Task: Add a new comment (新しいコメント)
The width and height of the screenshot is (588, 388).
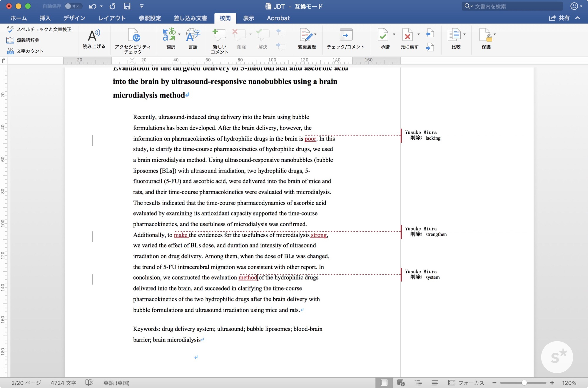Action: 219,35
